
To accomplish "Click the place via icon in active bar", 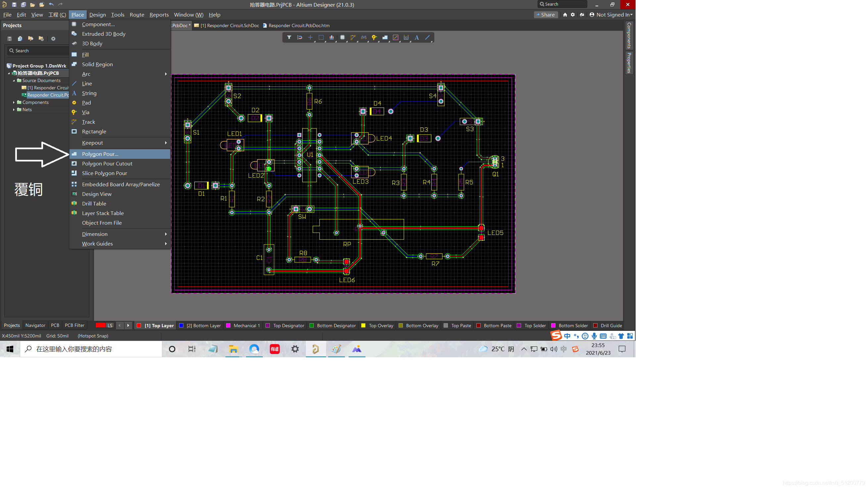I will [x=374, y=37].
